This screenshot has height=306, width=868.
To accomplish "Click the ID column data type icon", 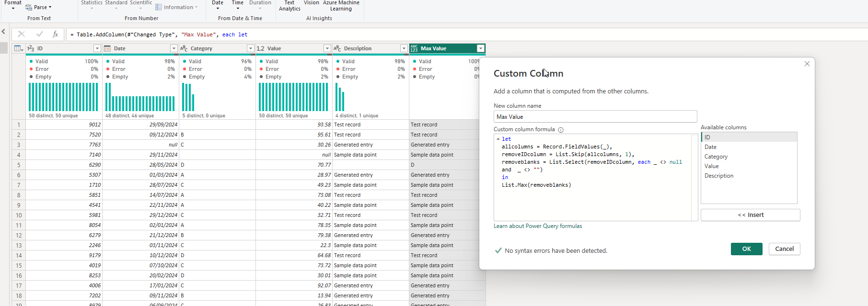I will coord(31,48).
